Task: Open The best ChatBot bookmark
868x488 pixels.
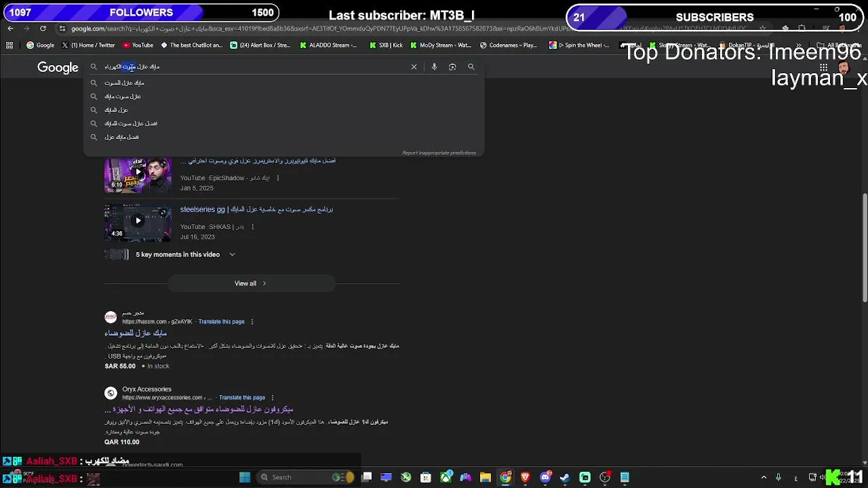Action: [191, 45]
